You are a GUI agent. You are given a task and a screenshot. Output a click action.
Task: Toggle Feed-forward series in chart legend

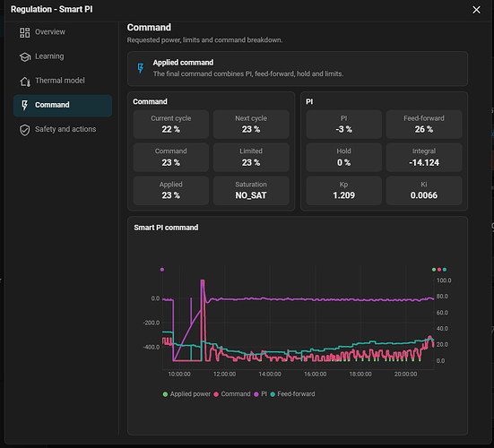point(292,394)
